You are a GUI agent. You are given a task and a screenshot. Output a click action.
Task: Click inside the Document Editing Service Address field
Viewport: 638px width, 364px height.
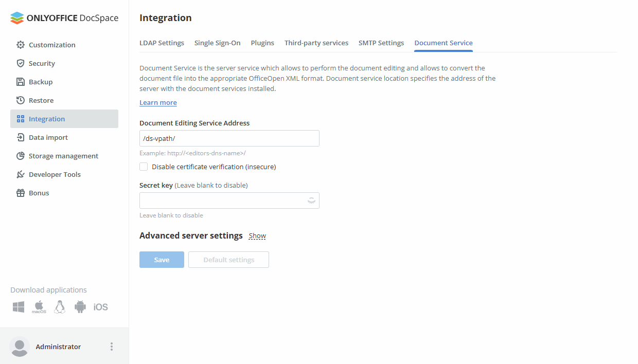229,138
